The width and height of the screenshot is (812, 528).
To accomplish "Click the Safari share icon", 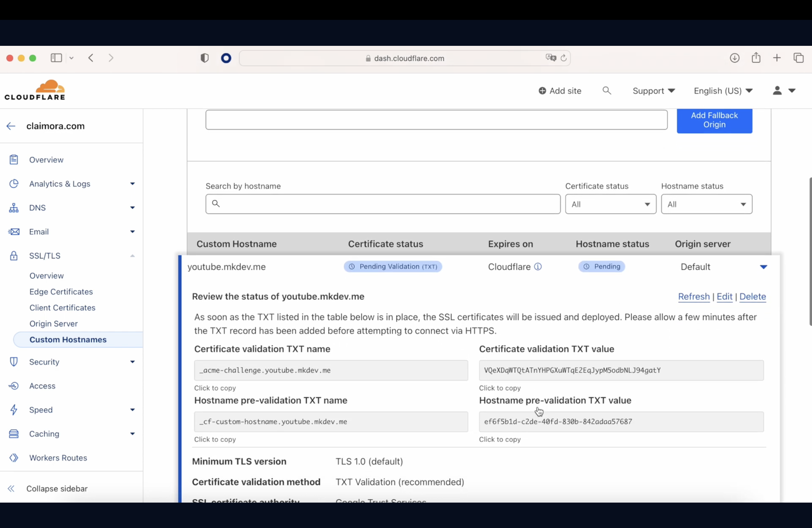I will [756, 57].
